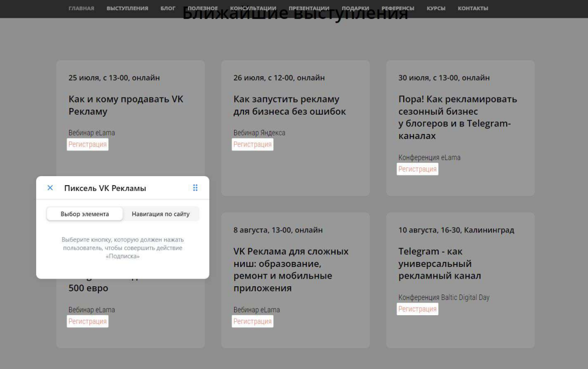Screen dimensions: 588x369
Task: Click title VK Реклама для сложных ниш
Action: pos(291,270)
